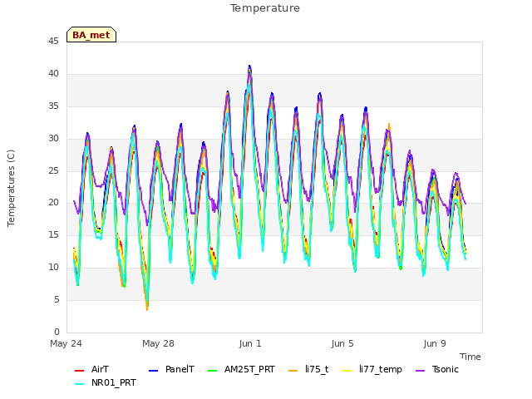Click the Jun 9 axis tick label
The image size is (532, 399).
tap(435, 343)
